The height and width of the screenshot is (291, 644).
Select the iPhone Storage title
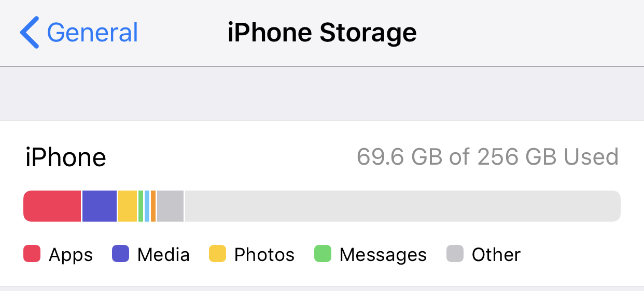click(322, 33)
